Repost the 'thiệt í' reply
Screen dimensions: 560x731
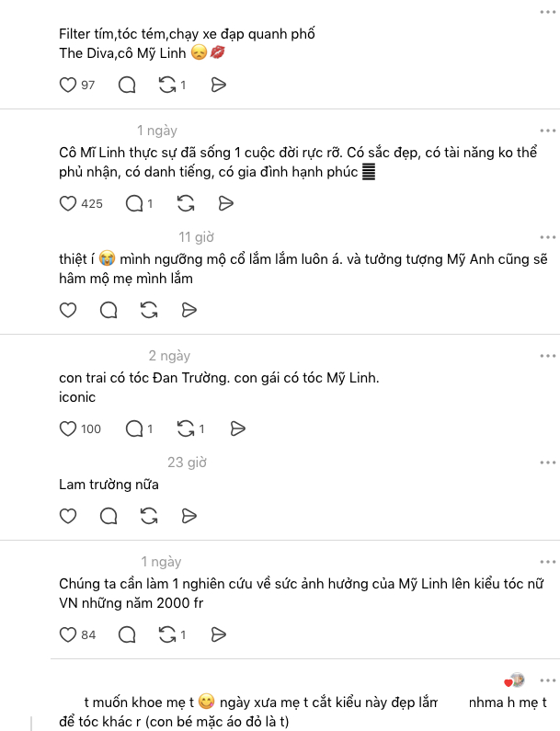click(x=149, y=310)
